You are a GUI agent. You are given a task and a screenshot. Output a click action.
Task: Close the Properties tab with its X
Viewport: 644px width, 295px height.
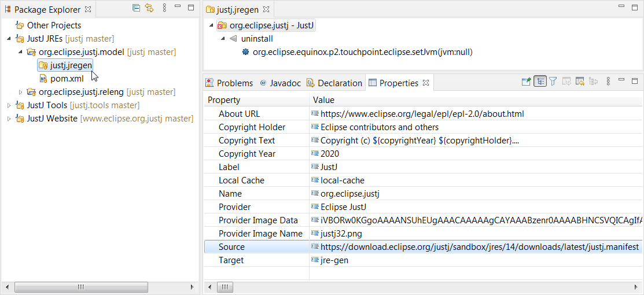(426, 83)
